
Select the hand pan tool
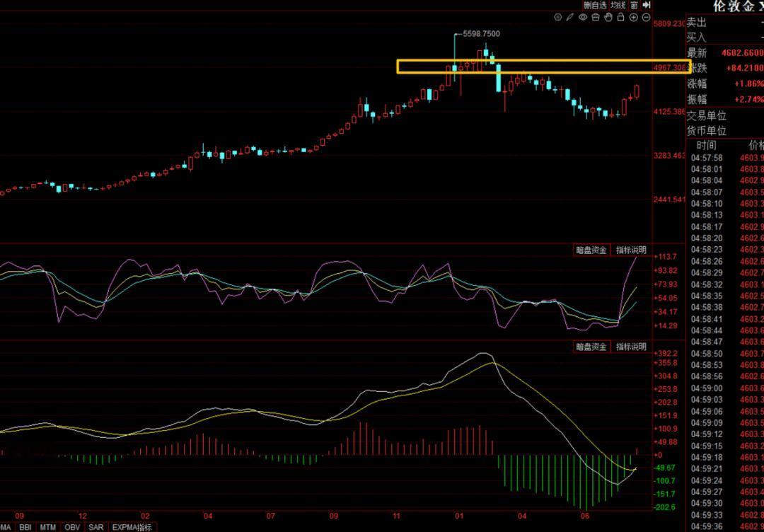(608, 18)
